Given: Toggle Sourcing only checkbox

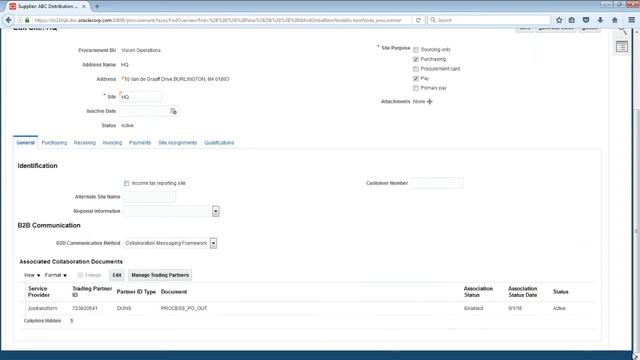Looking at the screenshot, I should pyautogui.click(x=416, y=49).
